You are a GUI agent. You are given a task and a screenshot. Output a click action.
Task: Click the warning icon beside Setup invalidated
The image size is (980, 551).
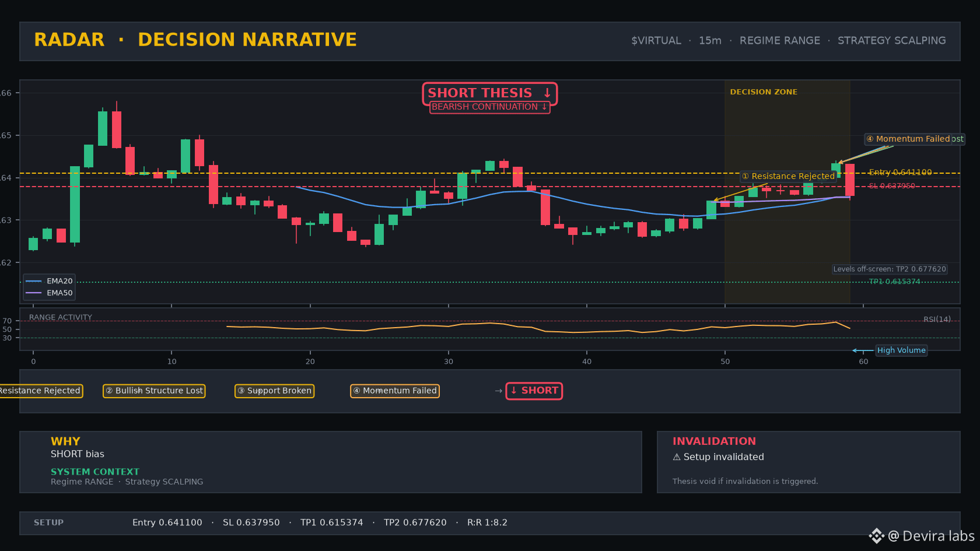[x=677, y=457]
